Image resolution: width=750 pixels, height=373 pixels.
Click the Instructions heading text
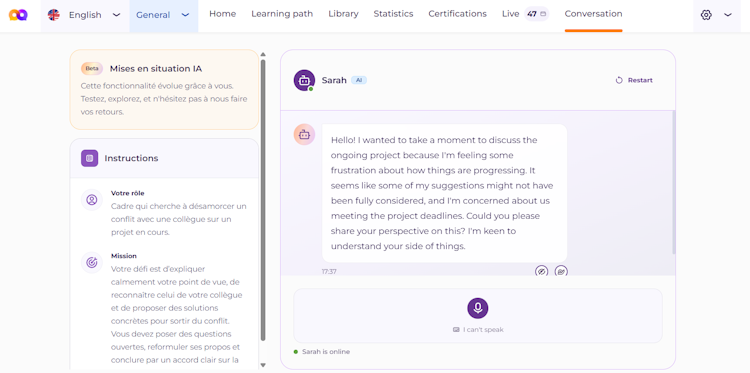point(132,158)
